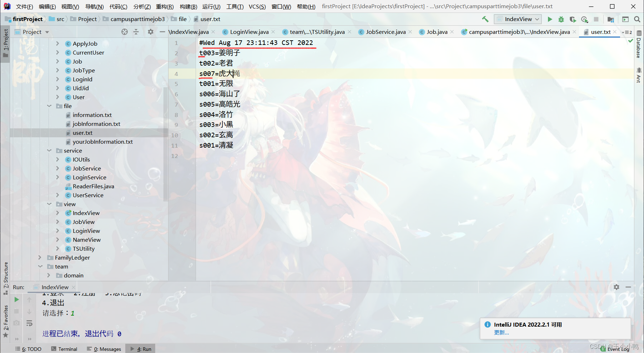Run IndexView with the green play button
This screenshot has height=353, width=644.
(550, 19)
